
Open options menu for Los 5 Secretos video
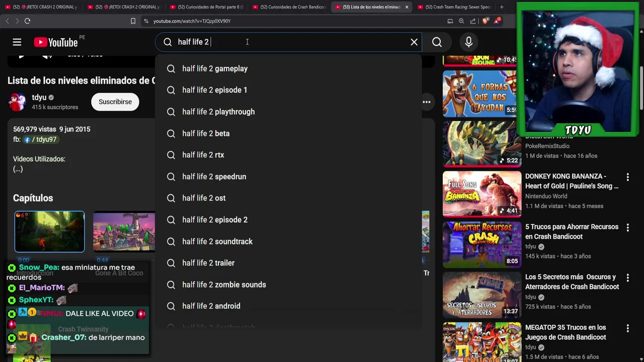pyautogui.click(x=627, y=278)
